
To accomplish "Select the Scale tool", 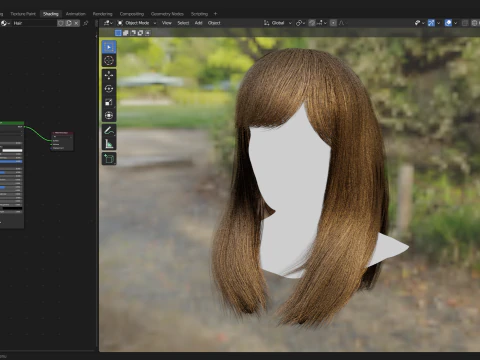I will (x=109, y=102).
